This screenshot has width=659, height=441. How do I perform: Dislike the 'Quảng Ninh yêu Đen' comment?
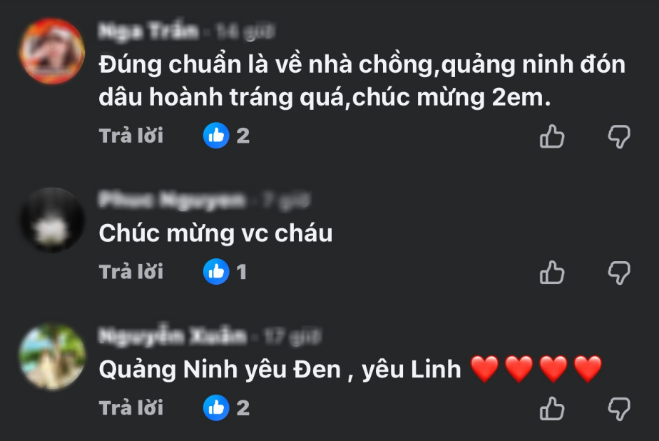(619, 409)
